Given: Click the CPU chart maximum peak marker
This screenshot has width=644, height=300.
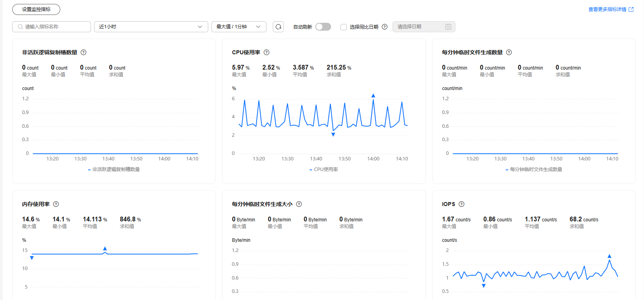Looking at the screenshot, I should click(373, 96).
